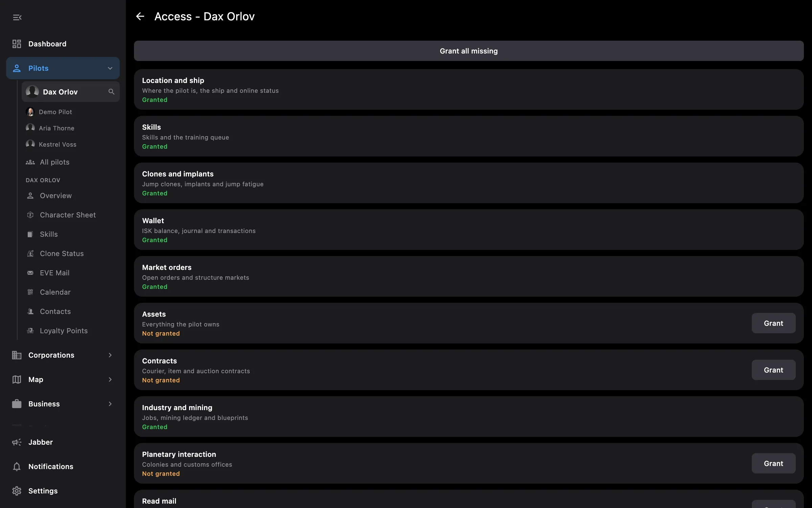
Task: Click the Location and ship heading
Action: click(x=173, y=81)
